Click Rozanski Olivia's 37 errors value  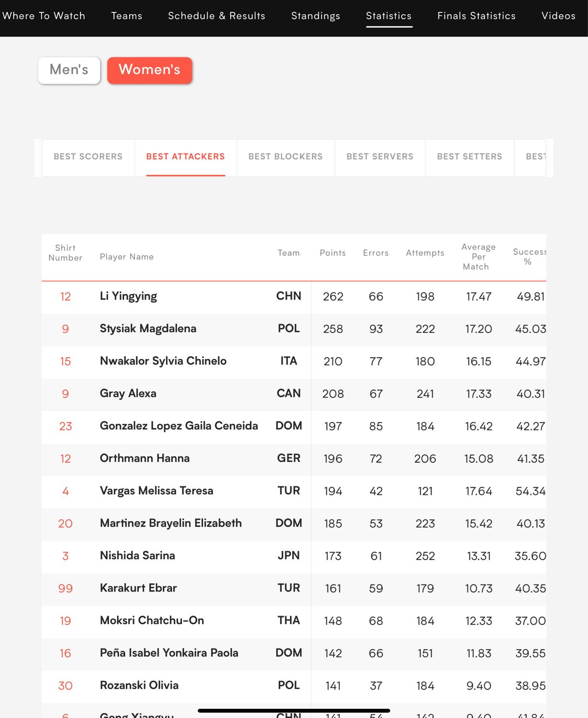[x=376, y=686]
